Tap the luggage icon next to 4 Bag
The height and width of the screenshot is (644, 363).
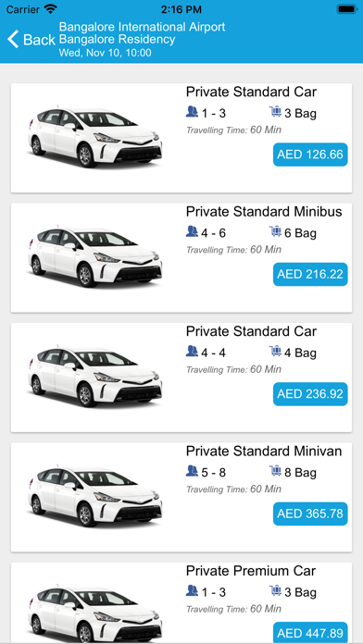275,352
